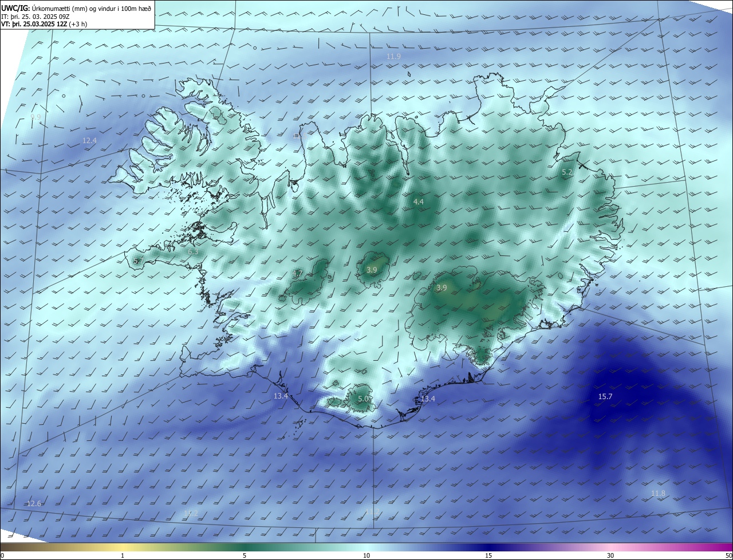
Task: Click the faint 14.2 value near the bottom
Action: pyautogui.click(x=191, y=513)
